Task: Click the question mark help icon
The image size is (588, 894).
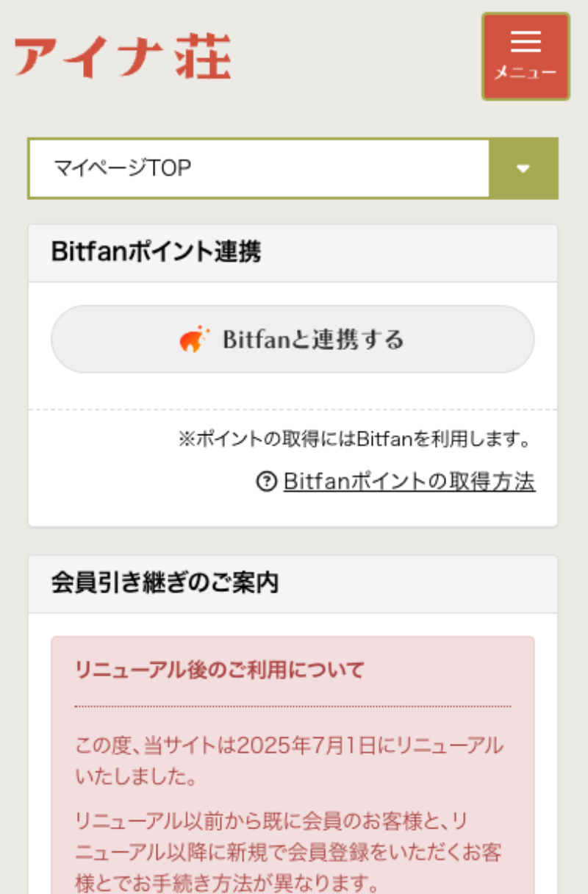Action: coord(265,482)
